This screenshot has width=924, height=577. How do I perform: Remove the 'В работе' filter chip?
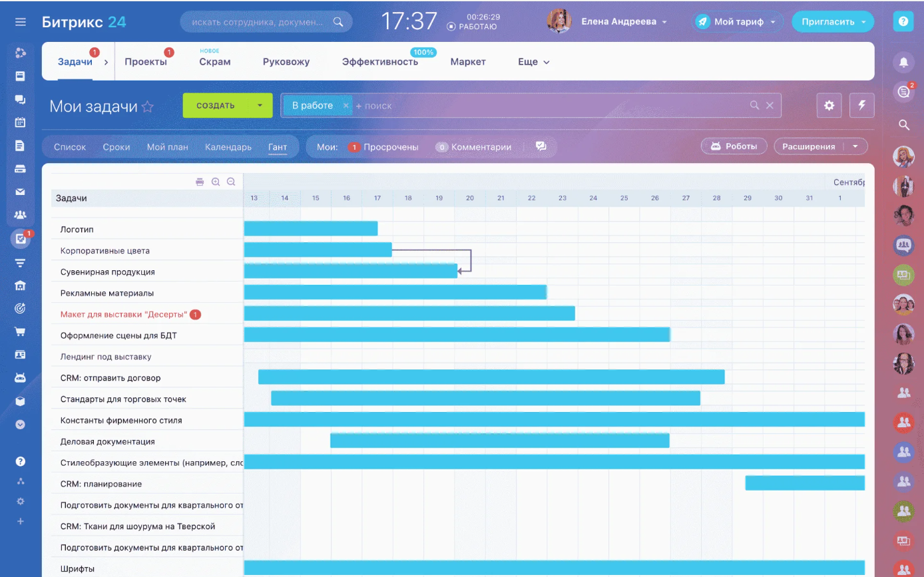point(346,105)
